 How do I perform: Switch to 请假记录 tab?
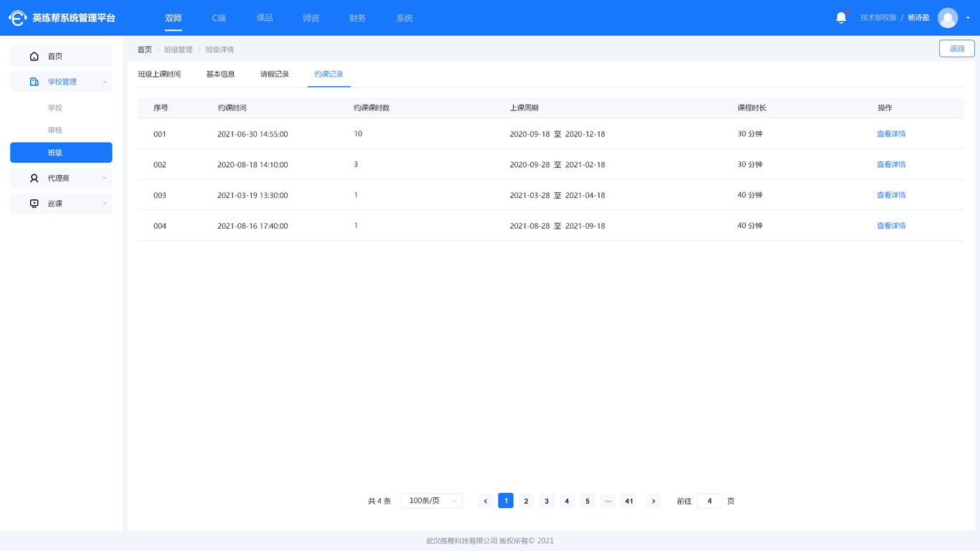pos(275,74)
